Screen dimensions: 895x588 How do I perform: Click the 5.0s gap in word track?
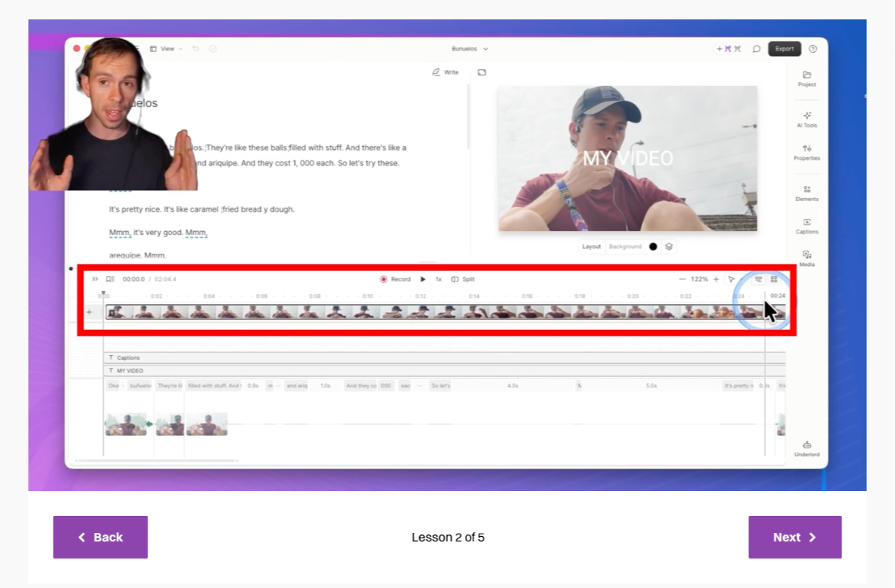pos(651,386)
